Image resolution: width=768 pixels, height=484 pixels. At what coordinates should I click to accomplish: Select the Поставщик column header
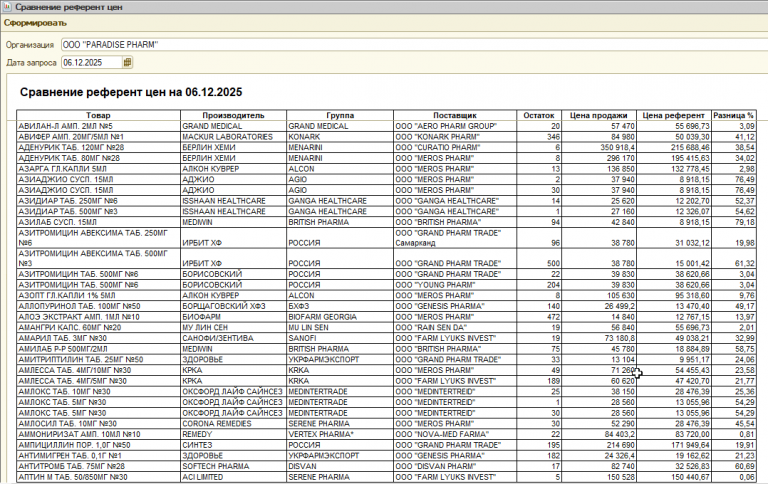click(455, 116)
